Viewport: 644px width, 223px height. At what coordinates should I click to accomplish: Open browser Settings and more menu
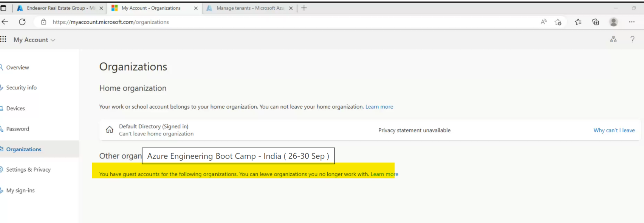tap(632, 22)
